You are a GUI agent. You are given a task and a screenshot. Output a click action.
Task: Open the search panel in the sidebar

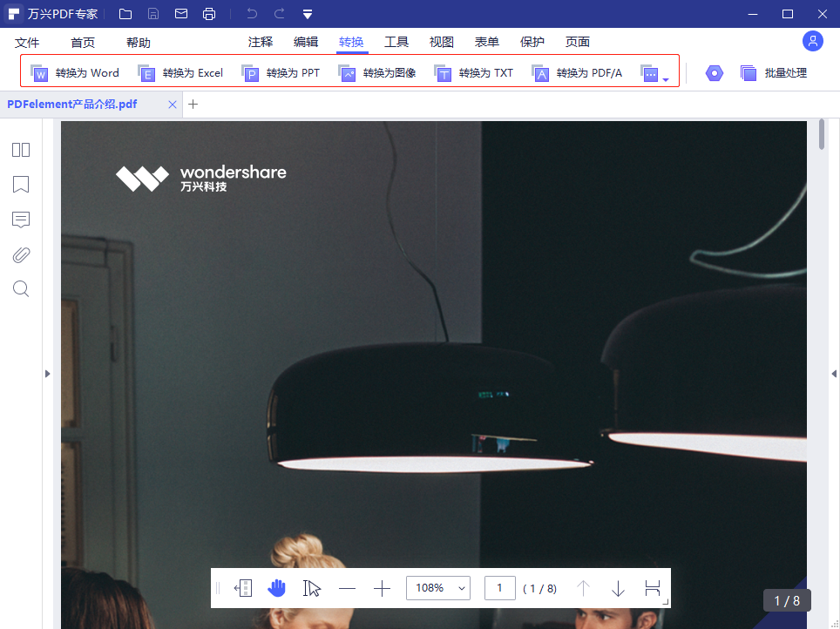pos(20,288)
